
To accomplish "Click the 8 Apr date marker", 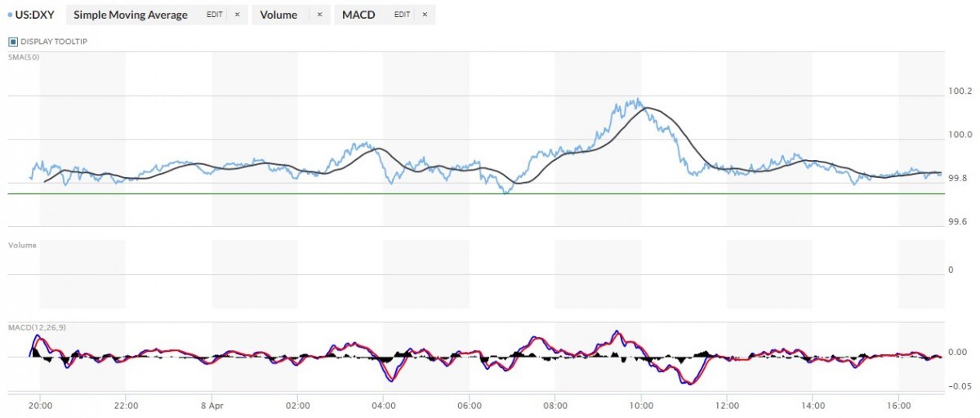I will tap(212, 404).
